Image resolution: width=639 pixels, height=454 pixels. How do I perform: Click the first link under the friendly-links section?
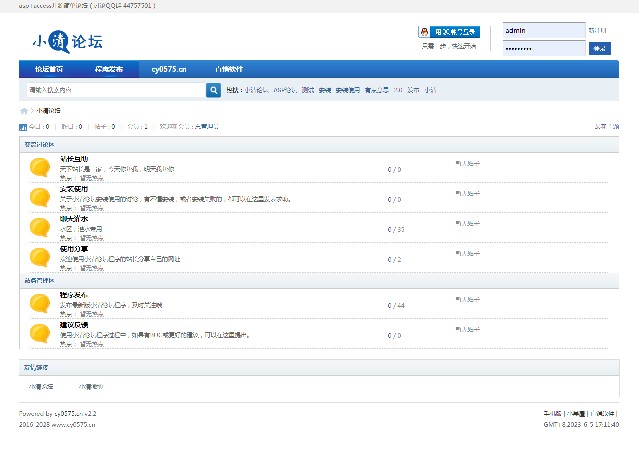(x=41, y=386)
